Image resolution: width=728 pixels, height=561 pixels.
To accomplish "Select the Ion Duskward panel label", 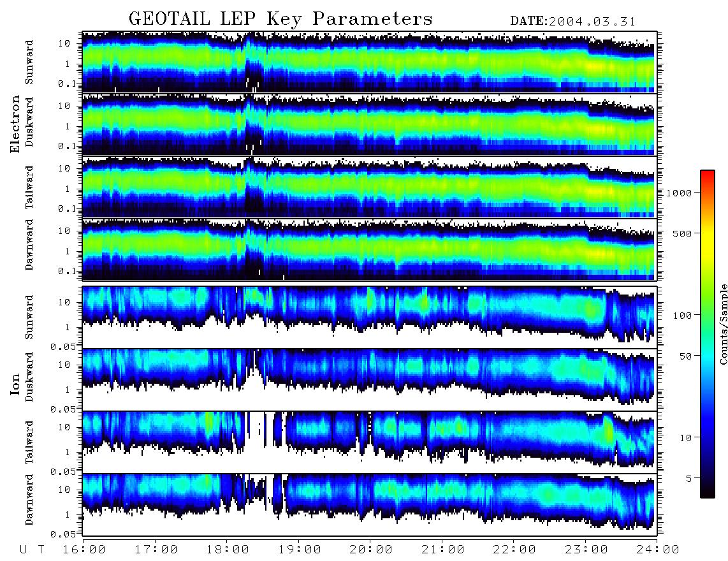I will (x=29, y=377).
